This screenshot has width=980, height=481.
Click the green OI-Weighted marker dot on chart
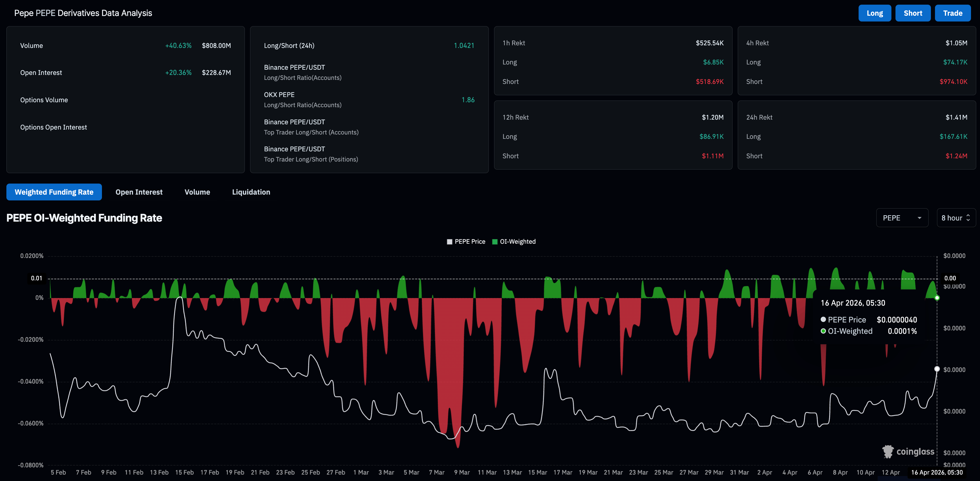tap(937, 298)
